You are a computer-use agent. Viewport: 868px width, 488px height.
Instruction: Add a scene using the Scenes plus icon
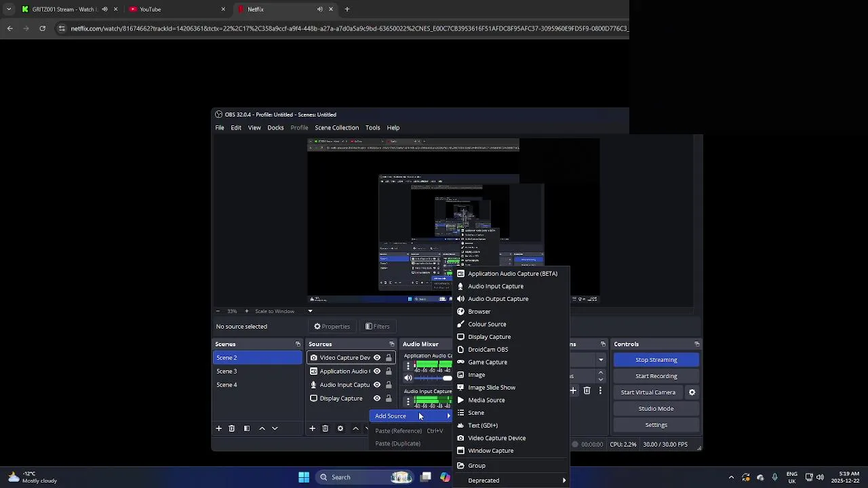pyautogui.click(x=218, y=428)
